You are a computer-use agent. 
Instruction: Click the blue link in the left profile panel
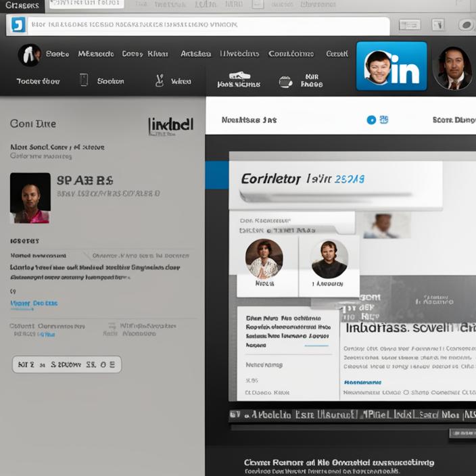(34, 304)
